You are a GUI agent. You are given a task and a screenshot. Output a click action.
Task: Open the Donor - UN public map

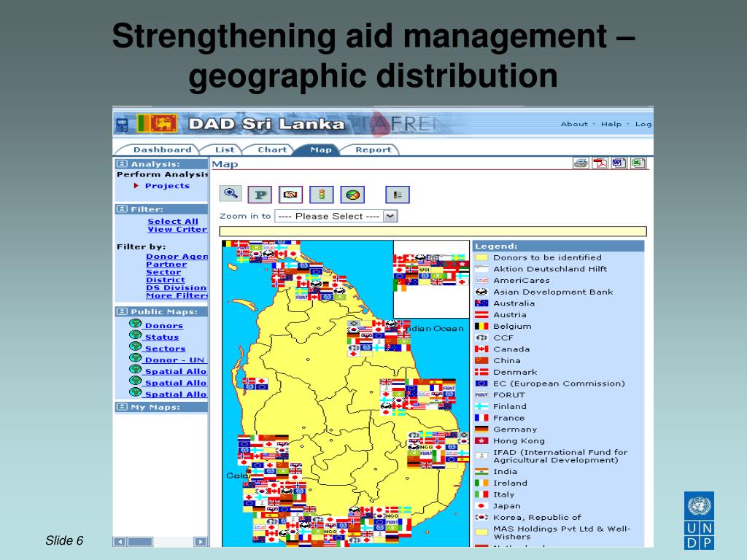(x=175, y=360)
